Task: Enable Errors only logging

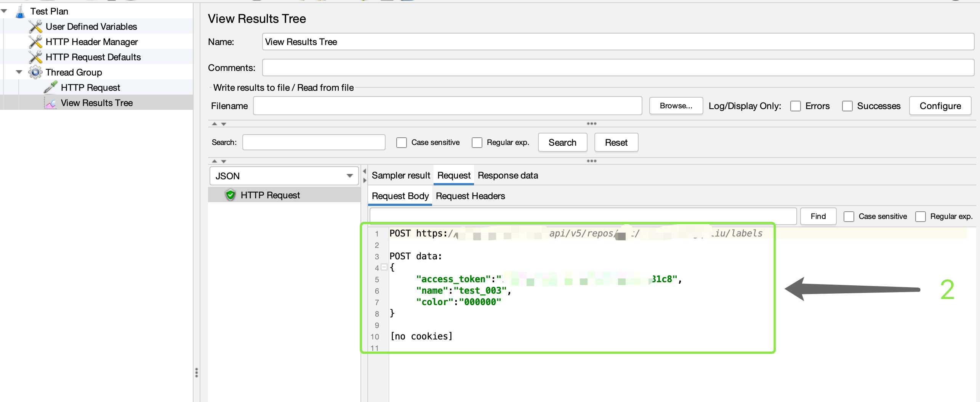Action: pyautogui.click(x=795, y=106)
